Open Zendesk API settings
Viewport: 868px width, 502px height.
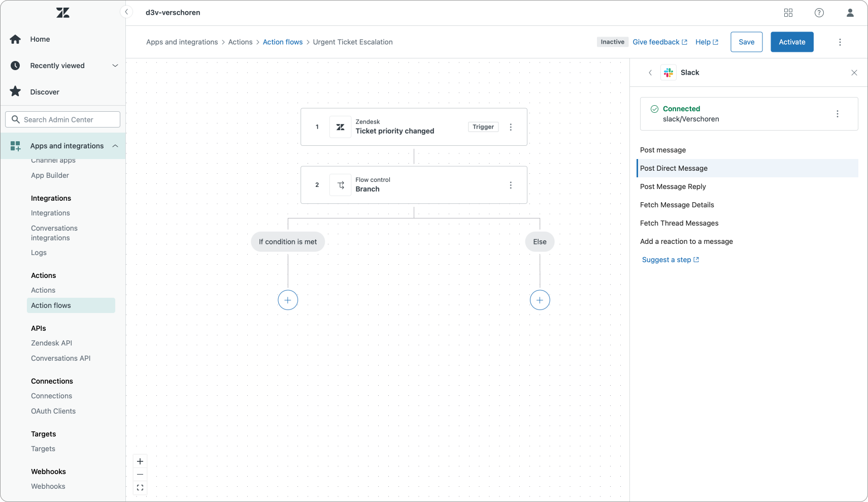tap(51, 343)
